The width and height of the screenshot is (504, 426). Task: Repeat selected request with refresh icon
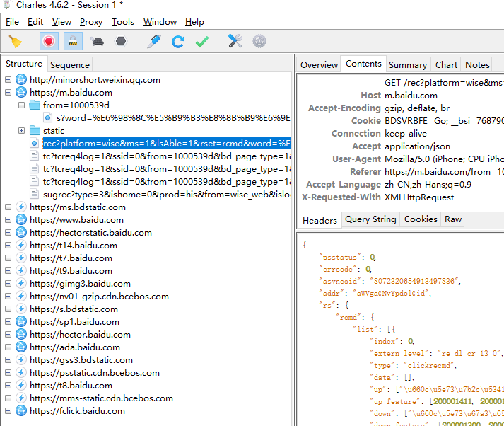[178, 41]
